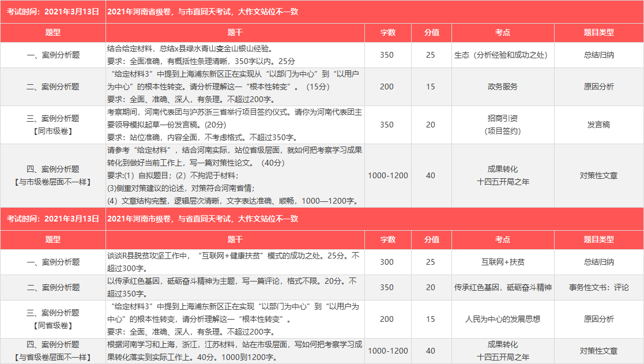Click the 2021年河南市级卷 title cell
The height and width of the screenshot is (364, 644).
click(203, 219)
